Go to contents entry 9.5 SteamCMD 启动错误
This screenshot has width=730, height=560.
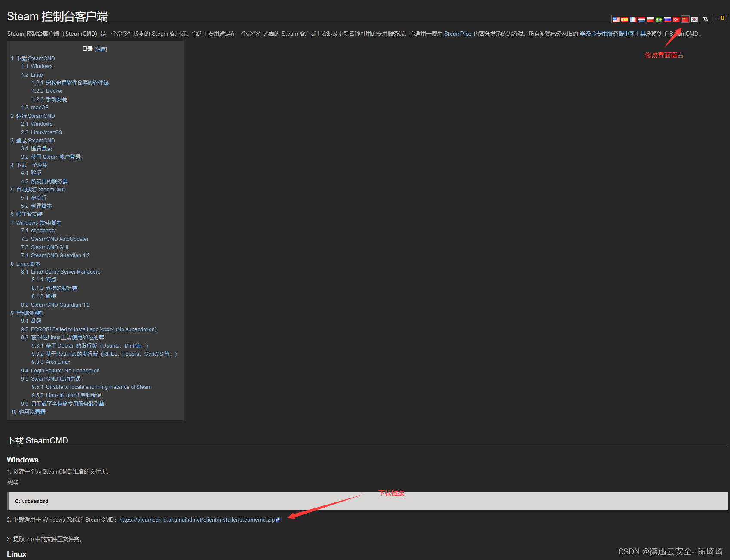(x=51, y=378)
